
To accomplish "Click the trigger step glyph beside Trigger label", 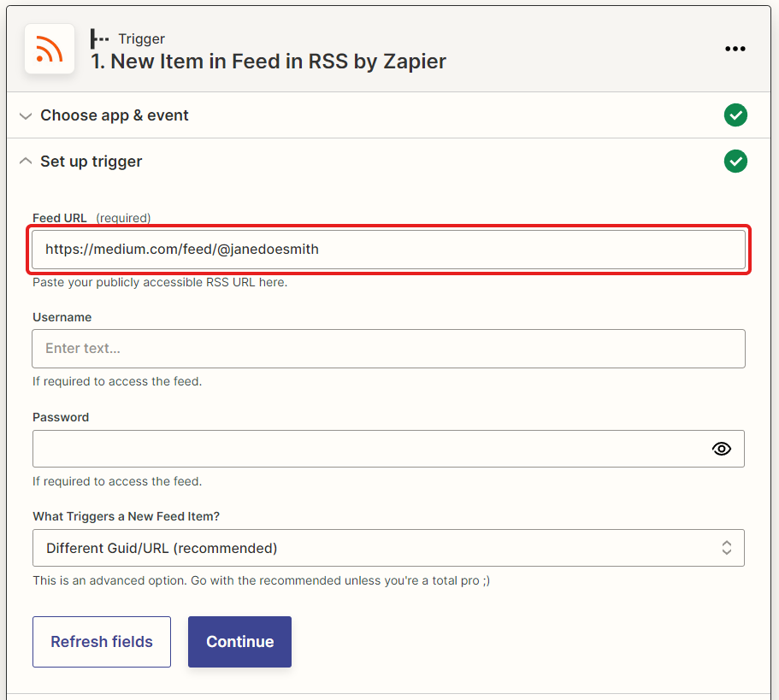I will pyautogui.click(x=99, y=38).
